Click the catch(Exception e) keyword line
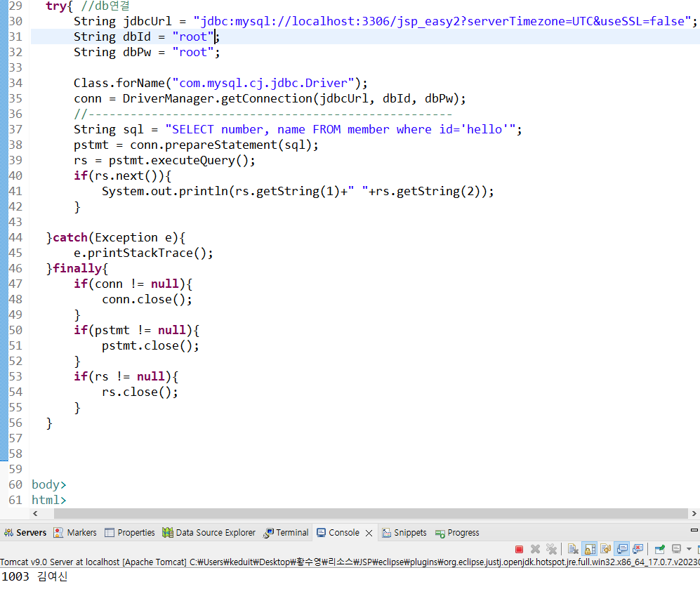700x589 pixels. 116,237
